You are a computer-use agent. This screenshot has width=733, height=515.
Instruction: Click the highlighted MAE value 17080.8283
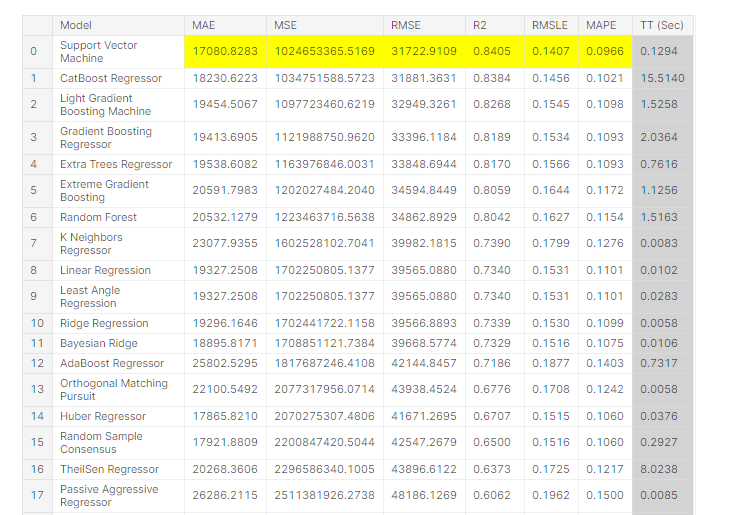coord(224,52)
